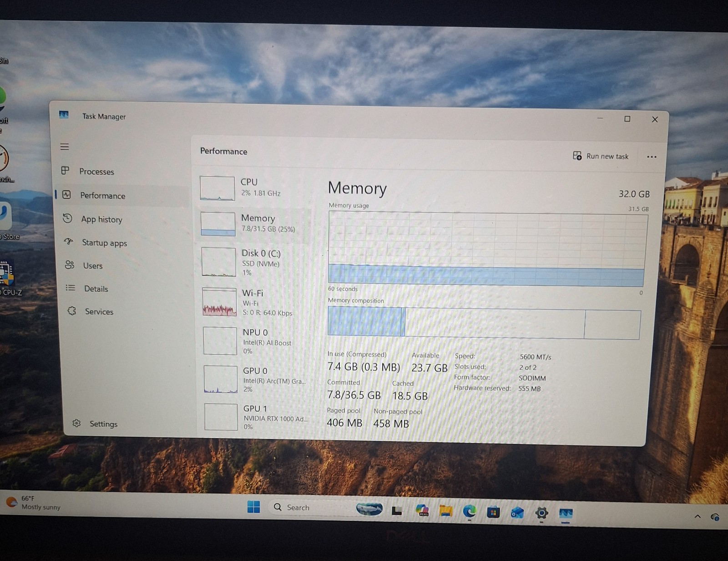Click the Startup apps gauge icon

coord(69,241)
